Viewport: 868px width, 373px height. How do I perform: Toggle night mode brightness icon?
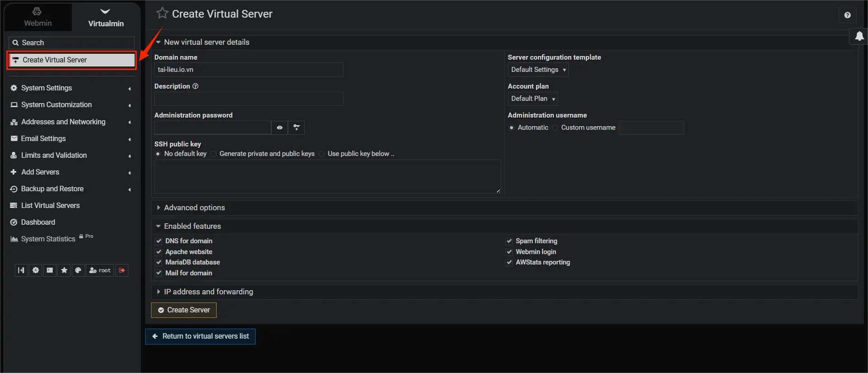click(35, 270)
